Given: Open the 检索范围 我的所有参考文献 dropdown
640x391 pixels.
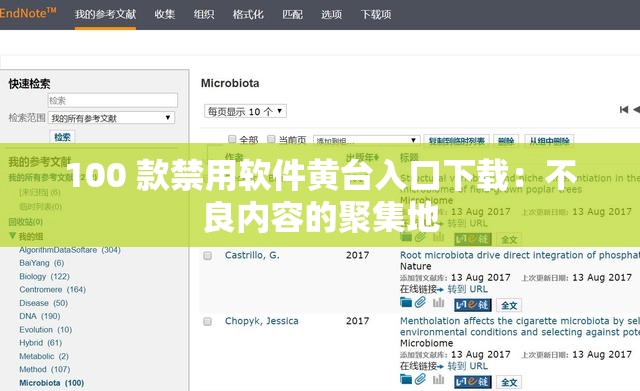Looking at the screenshot, I should (x=111, y=118).
